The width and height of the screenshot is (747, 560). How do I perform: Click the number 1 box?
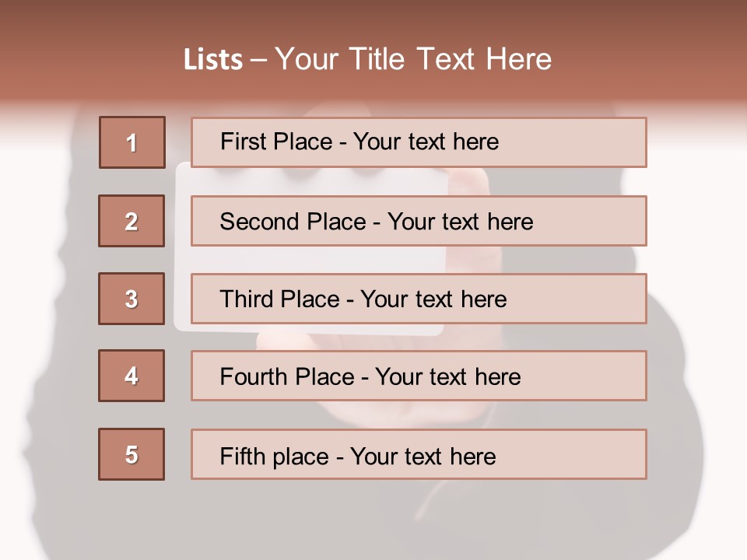pos(132,142)
